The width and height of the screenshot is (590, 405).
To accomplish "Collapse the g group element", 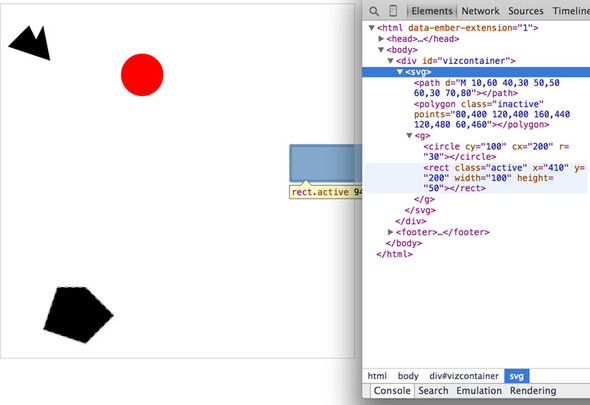I will tap(409, 136).
